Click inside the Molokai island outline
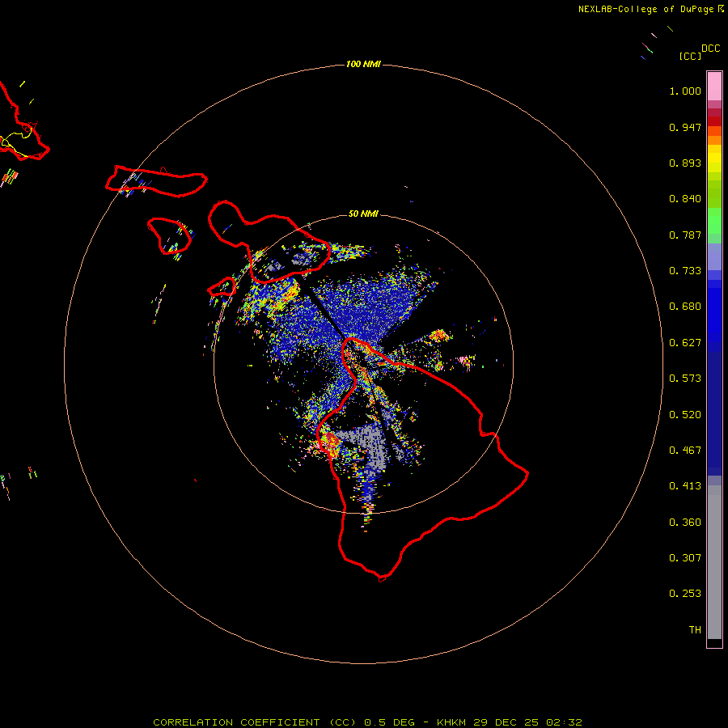The image size is (728, 728). pyautogui.click(x=158, y=182)
